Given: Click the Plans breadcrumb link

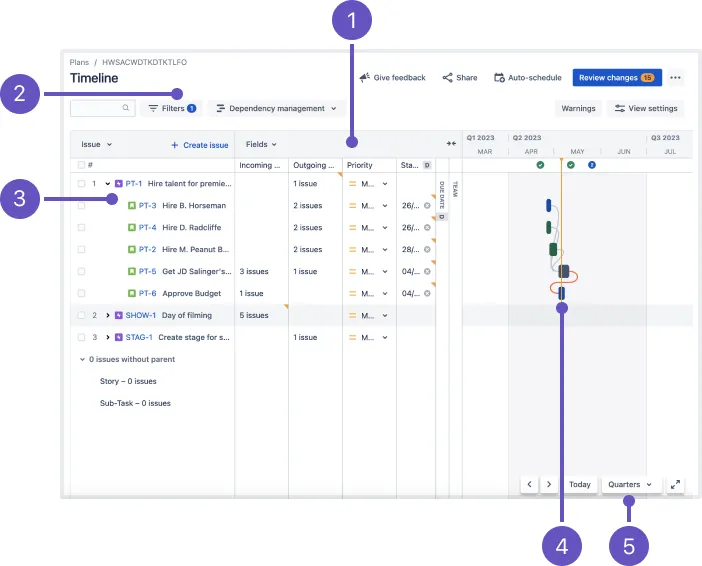Looking at the screenshot, I should pos(79,62).
